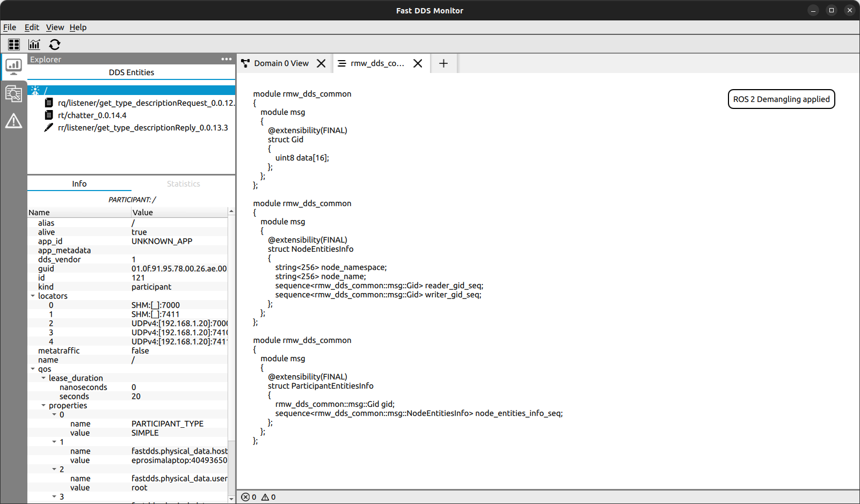Open the View menu
860x504 pixels.
pyautogui.click(x=55, y=27)
